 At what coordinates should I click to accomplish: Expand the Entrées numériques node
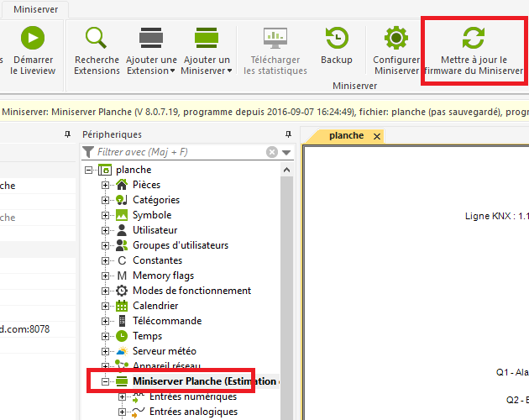(x=122, y=396)
